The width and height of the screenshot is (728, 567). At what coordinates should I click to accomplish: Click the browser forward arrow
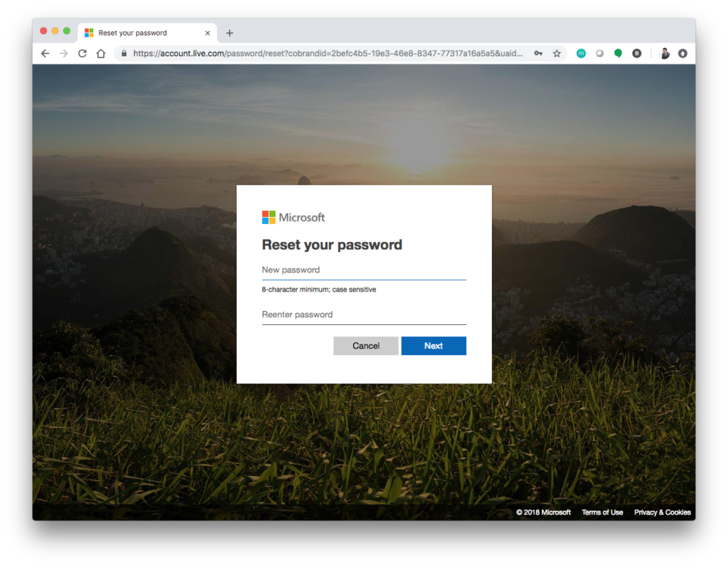(x=64, y=53)
